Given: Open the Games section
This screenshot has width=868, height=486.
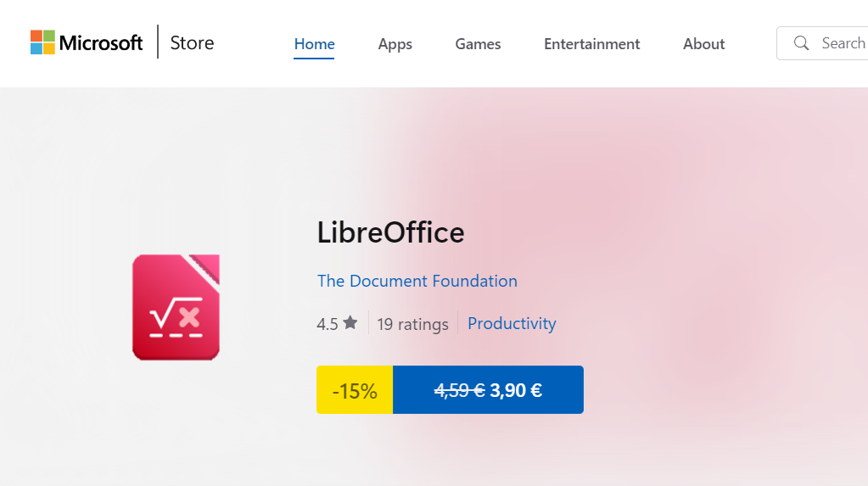Looking at the screenshot, I should tap(478, 44).
